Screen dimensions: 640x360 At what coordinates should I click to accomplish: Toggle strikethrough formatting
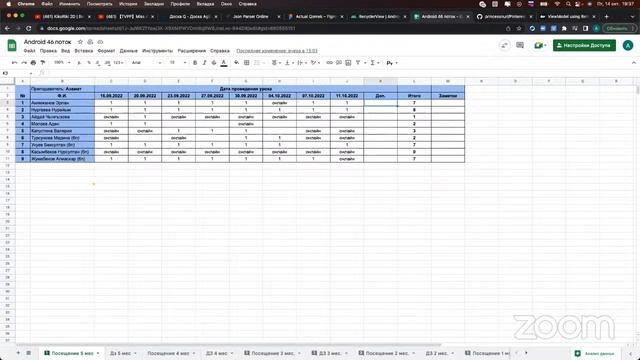pos(214,63)
